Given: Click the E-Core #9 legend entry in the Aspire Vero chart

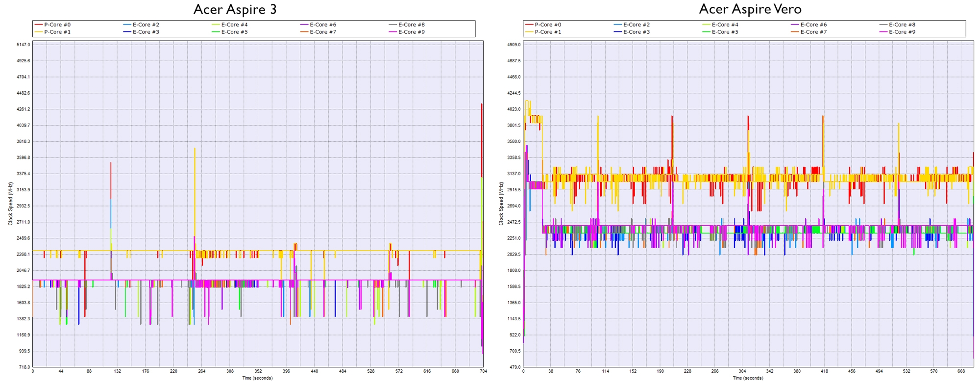Looking at the screenshot, I should [x=897, y=32].
